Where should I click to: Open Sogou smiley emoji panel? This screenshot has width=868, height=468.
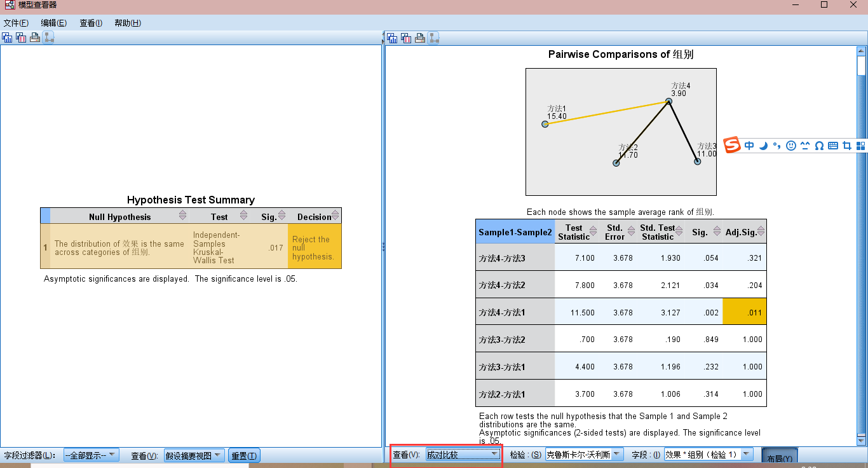(791, 146)
